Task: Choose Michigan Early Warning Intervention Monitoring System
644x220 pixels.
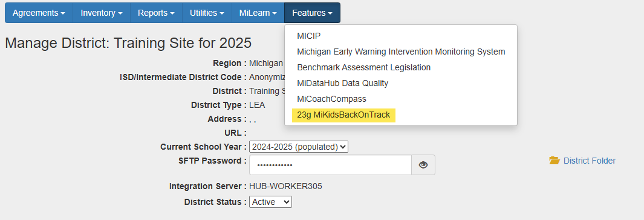Action: (401, 52)
